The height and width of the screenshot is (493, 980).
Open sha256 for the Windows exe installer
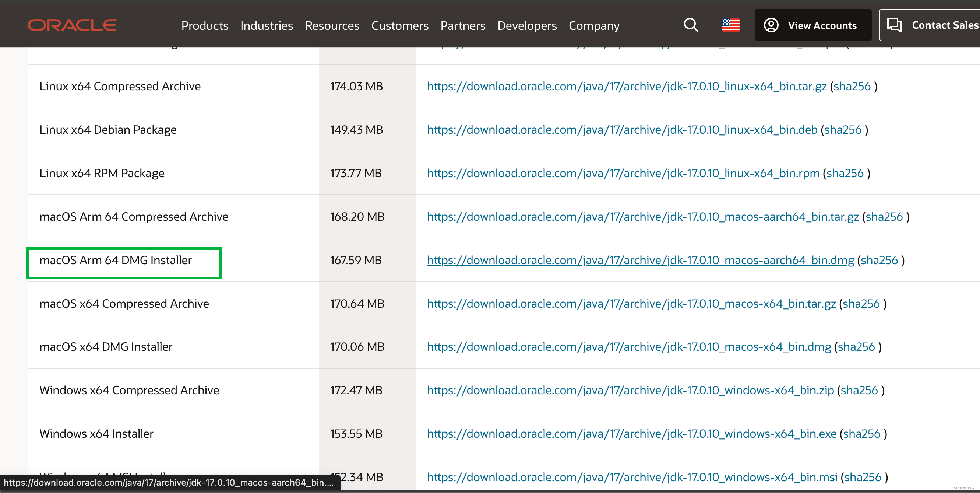click(x=862, y=434)
